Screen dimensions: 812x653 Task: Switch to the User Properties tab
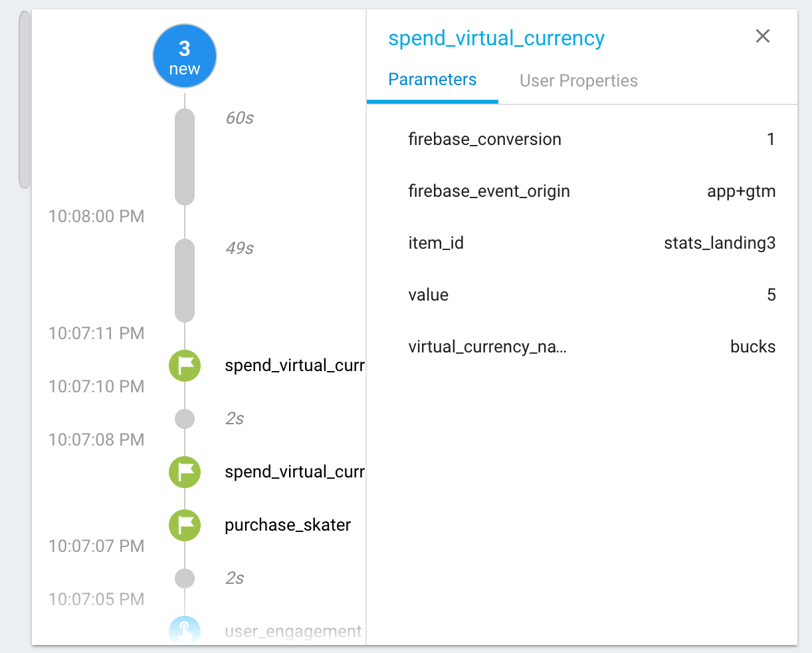[578, 81]
